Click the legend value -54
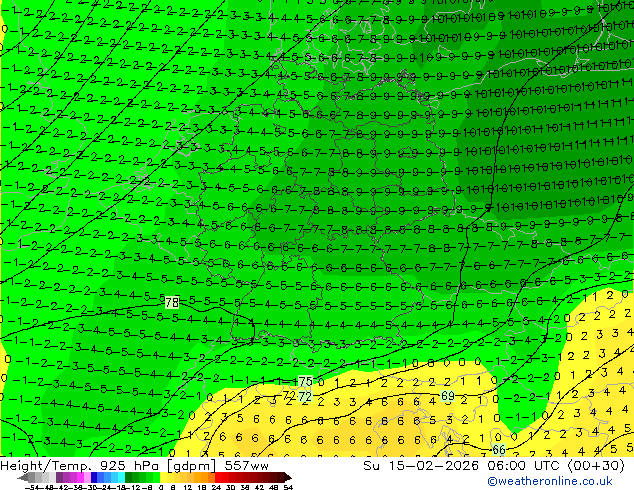 [32, 487]
